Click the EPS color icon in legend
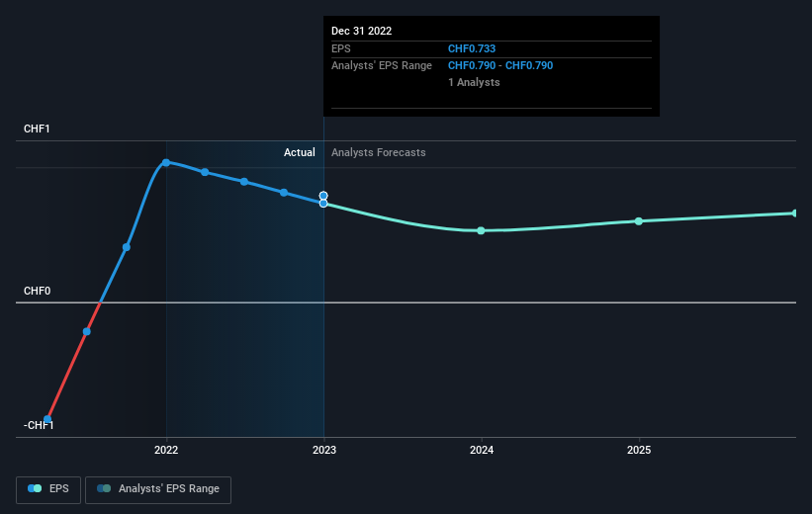This screenshot has width=812, height=514. click(35, 488)
